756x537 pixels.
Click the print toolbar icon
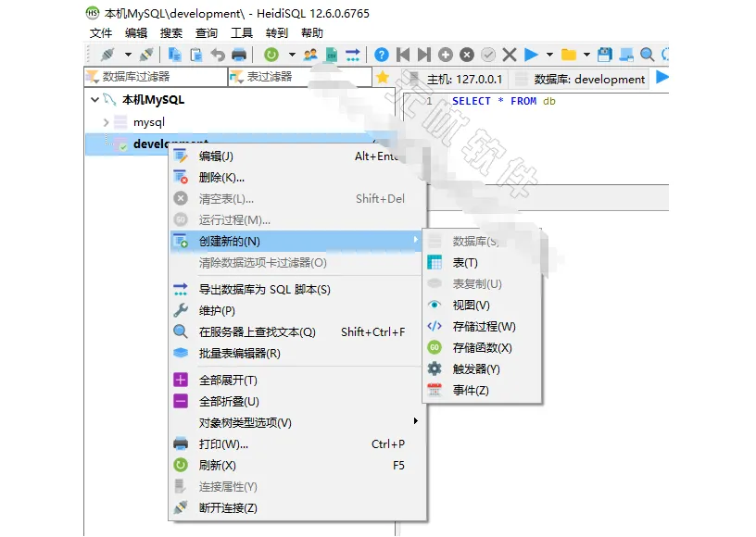239,55
